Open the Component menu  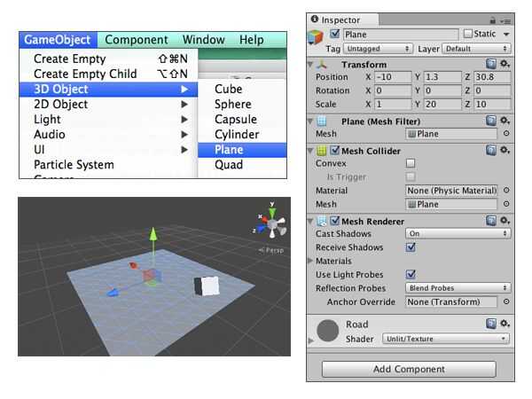pyautogui.click(x=137, y=40)
